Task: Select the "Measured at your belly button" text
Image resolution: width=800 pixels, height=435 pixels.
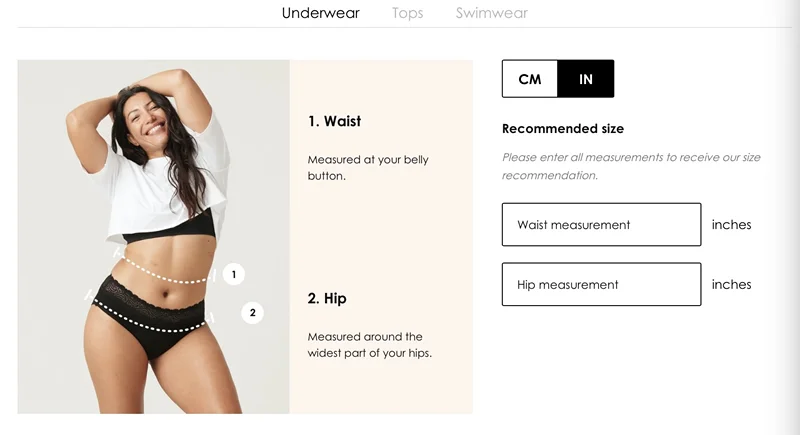Action: (x=368, y=167)
